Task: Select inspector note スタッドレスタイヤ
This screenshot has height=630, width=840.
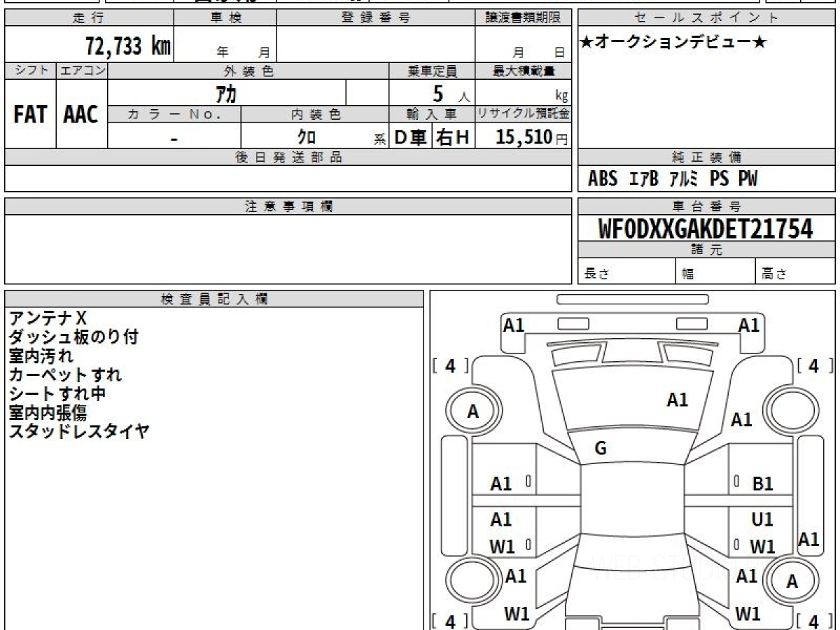Action: tap(79, 431)
